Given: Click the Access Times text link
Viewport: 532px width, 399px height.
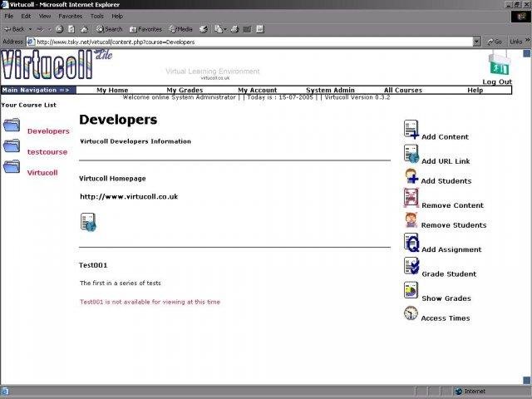Looking at the screenshot, I should pyautogui.click(x=446, y=318).
